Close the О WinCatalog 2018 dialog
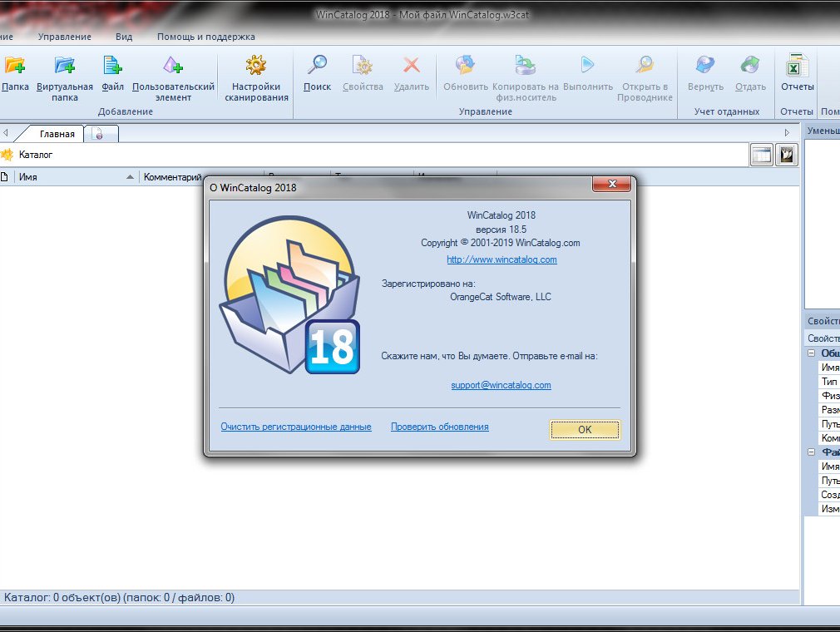This screenshot has width=840, height=632. 611,184
